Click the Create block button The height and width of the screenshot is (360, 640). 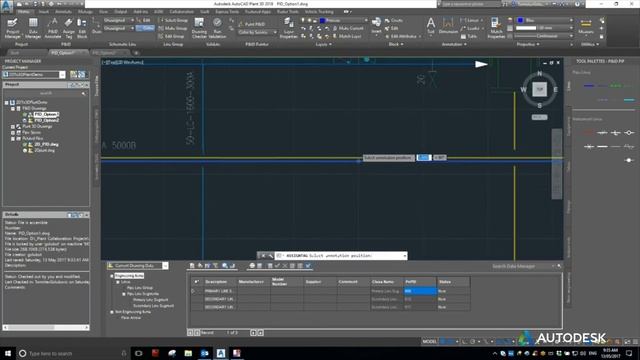click(x=394, y=20)
